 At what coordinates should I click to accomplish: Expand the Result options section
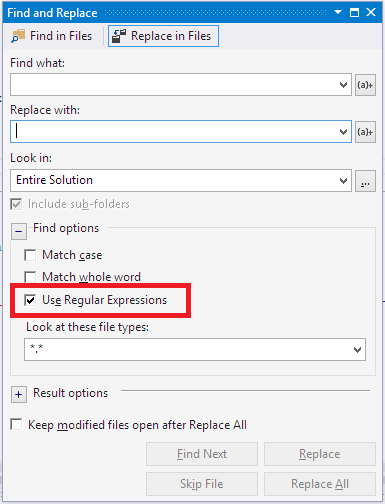(19, 395)
